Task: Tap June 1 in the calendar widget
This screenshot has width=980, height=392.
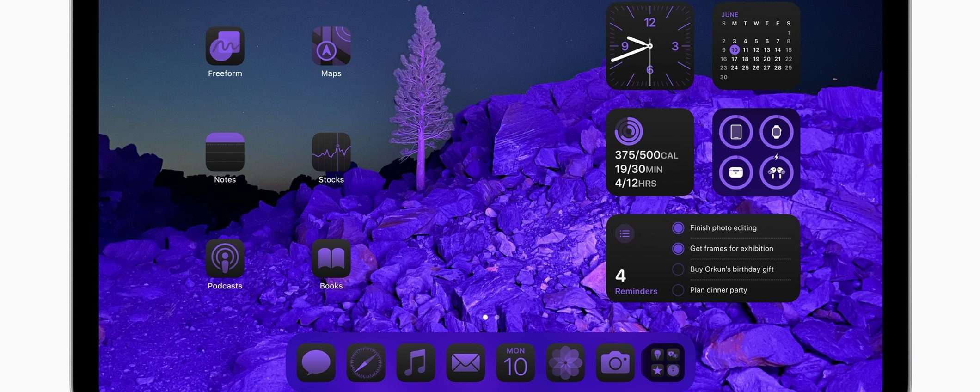Action: (x=789, y=33)
